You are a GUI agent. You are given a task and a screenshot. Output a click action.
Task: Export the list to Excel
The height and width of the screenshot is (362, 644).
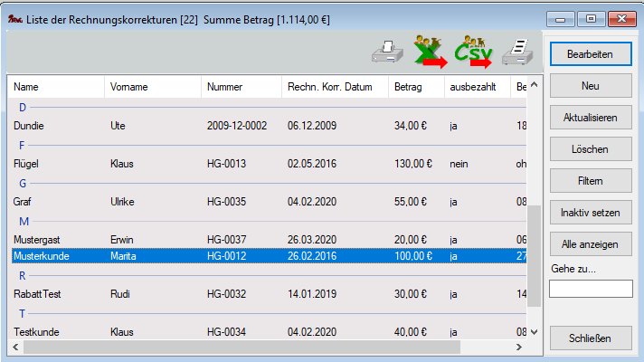point(430,52)
